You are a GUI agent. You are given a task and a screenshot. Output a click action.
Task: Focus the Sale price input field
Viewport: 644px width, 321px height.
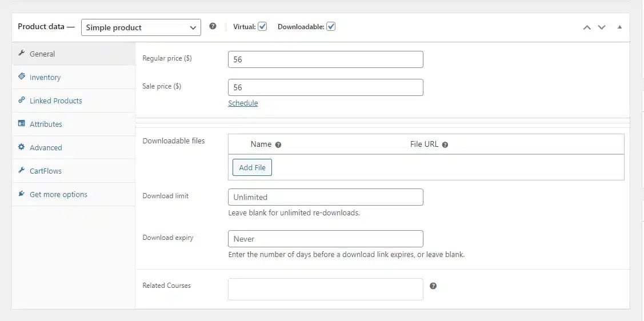coord(326,87)
